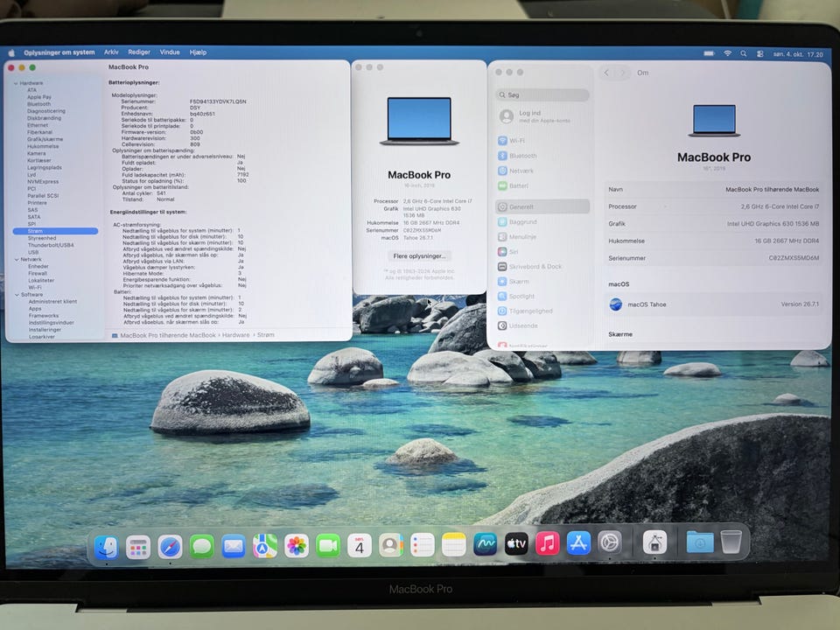
Task: Collapse the Netværk section in System Information
Action: point(16,259)
